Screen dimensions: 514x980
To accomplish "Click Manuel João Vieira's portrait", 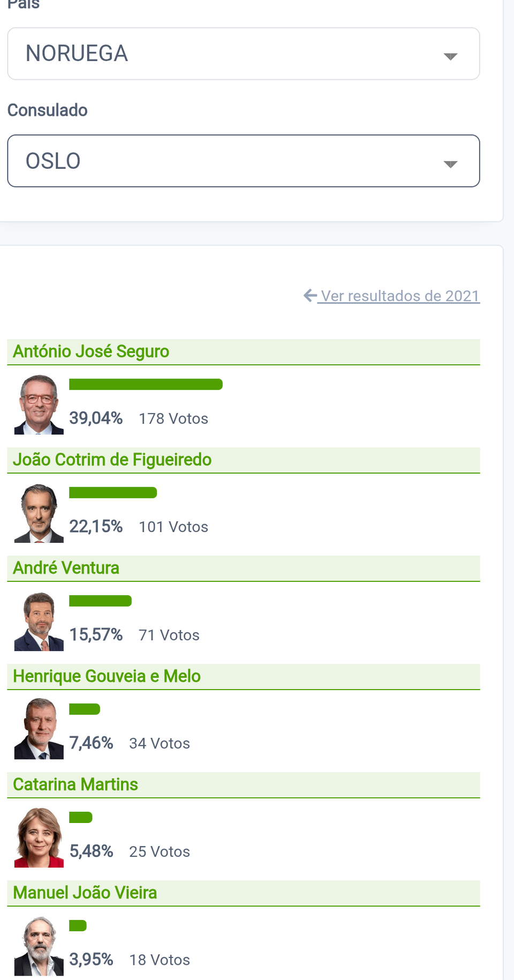I will point(39,946).
